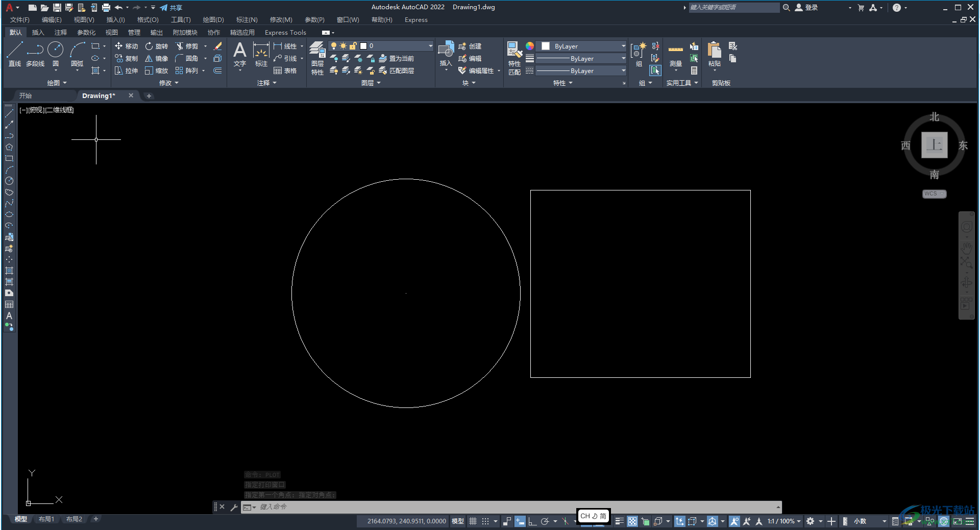Toggle lineweight display in status bar
Viewport: 980px width, 530px height.
click(x=619, y=521)
